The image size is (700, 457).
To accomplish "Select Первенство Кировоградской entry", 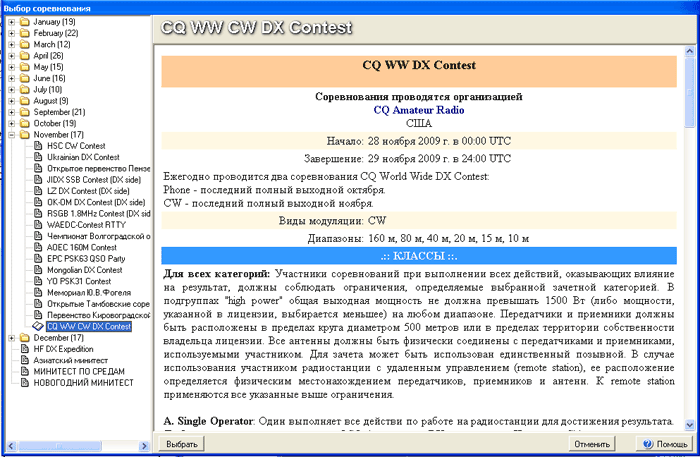I will coord(98,315).
